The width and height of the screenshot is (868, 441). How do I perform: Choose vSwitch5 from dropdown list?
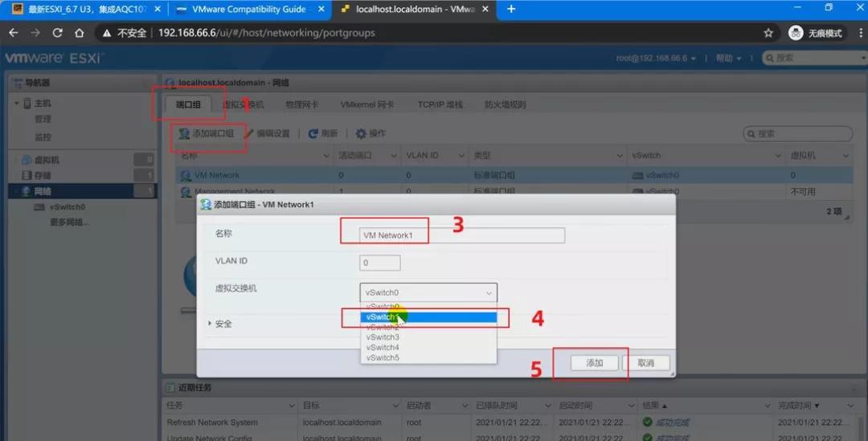click(x=428, y=357)
